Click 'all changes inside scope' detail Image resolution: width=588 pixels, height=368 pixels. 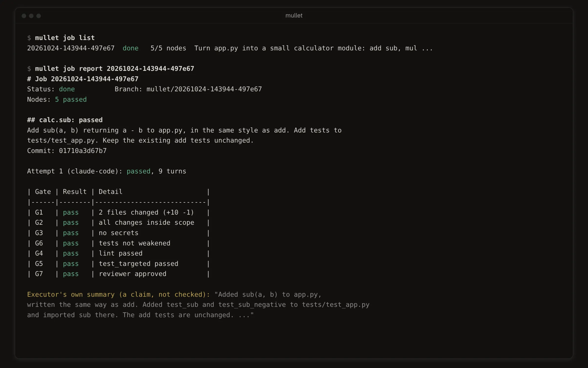[x=146, y=223]
